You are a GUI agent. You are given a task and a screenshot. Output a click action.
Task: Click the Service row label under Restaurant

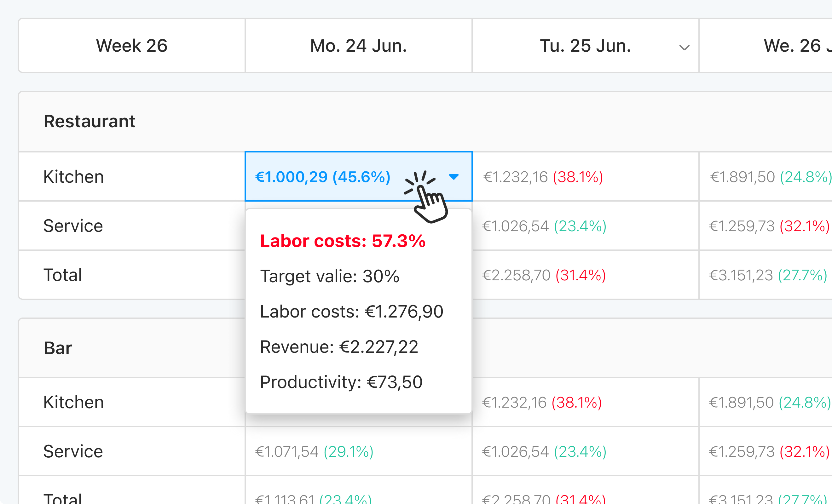click(72, 226)
